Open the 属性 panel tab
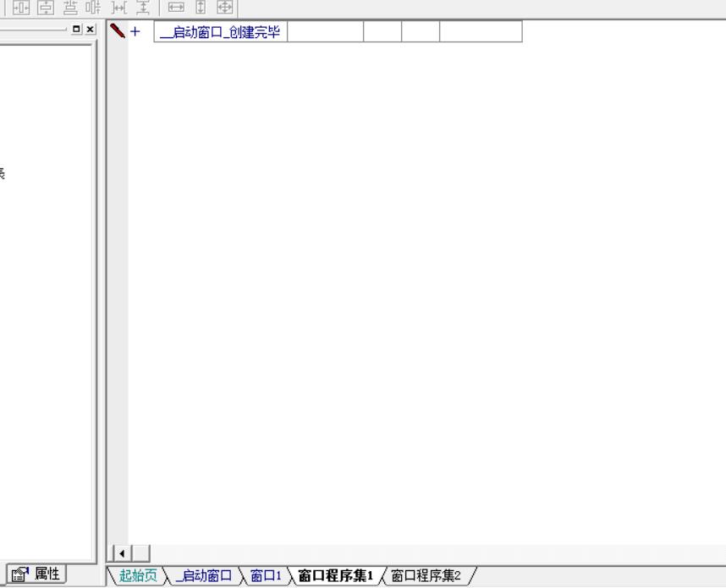 [x=37, y=574]
